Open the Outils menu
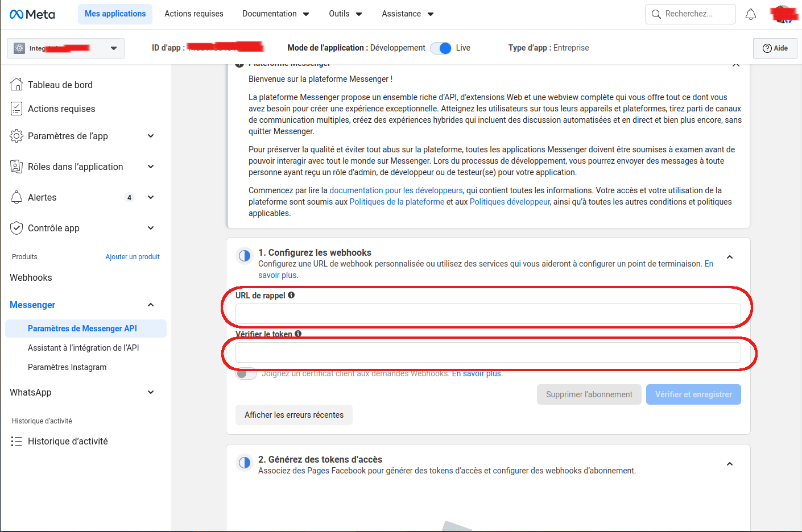Screen dimensions: 802x532 pos(345,14)
